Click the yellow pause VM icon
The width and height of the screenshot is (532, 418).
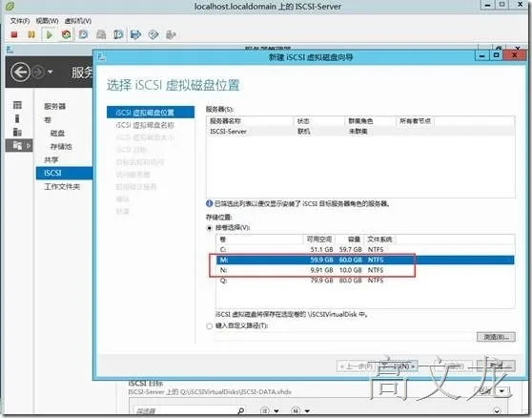pos(31,34)
